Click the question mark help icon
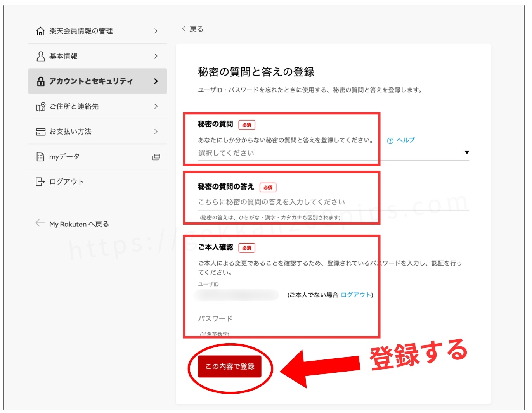 tap(390, 141)
